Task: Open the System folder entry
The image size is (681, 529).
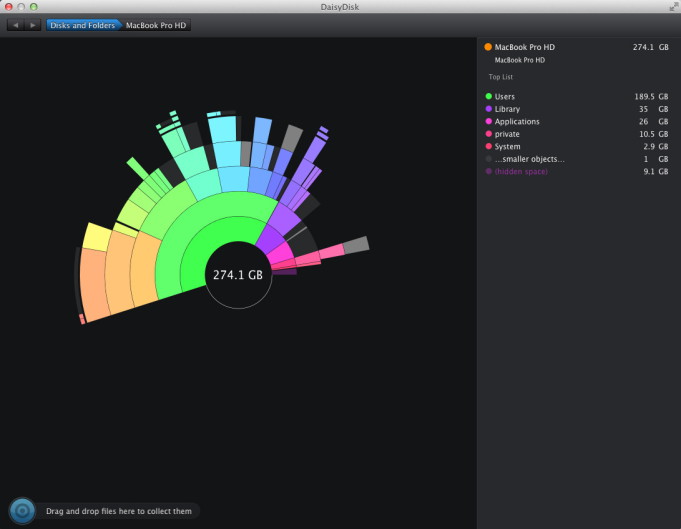Action: pyautogui.click(x=507, y=147)
